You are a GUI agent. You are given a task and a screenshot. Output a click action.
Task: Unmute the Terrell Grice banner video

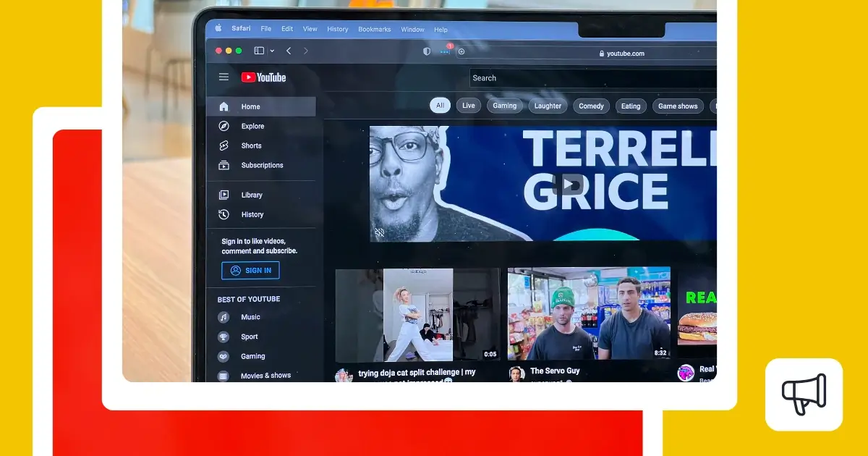click(x=379, y=232)
